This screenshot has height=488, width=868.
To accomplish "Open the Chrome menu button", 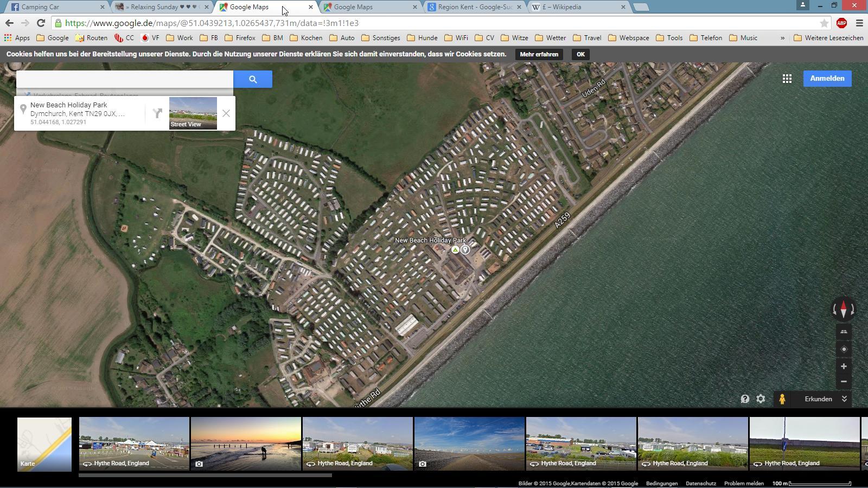I will (x=859, y=23).
